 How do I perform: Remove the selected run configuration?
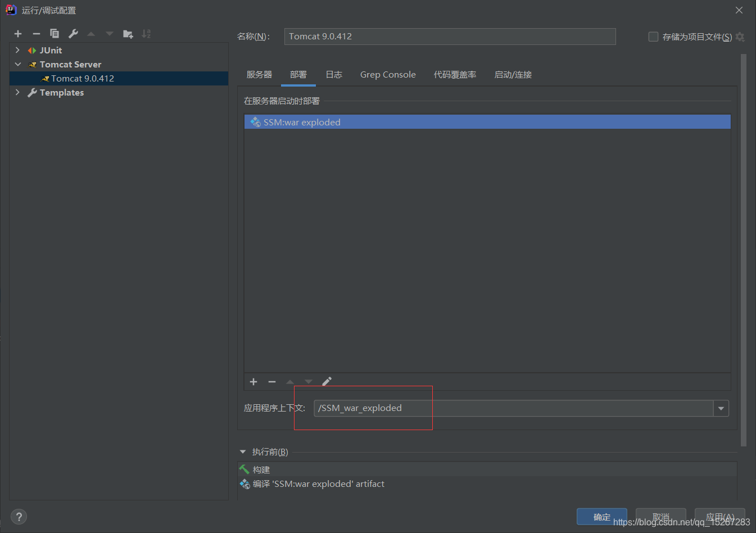(37, 34)
